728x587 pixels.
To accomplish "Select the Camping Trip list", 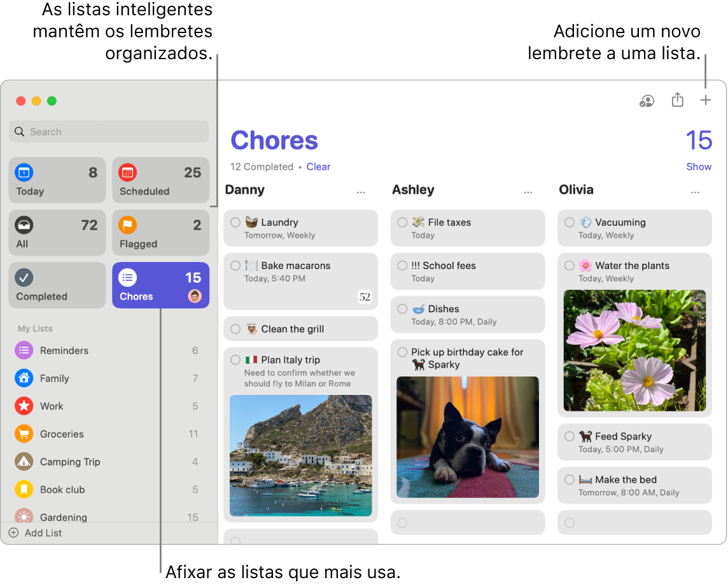I will 109,462.
